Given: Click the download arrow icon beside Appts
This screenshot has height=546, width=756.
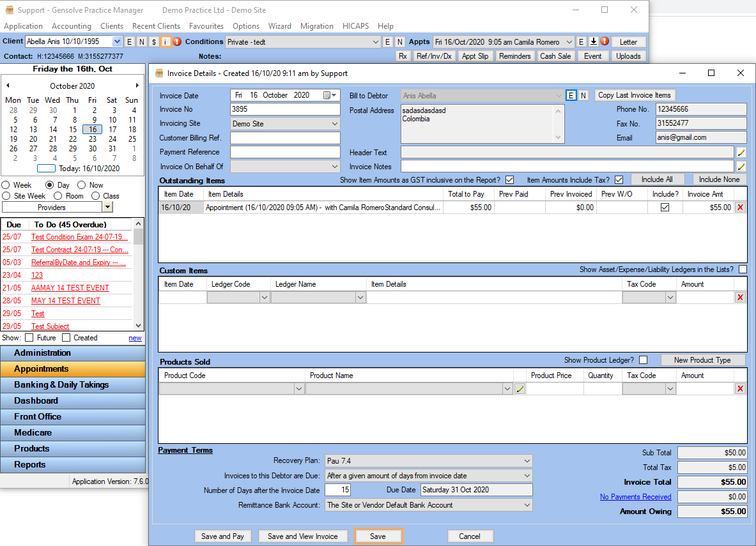Looking at the screenshot, I should coord(593,42).
